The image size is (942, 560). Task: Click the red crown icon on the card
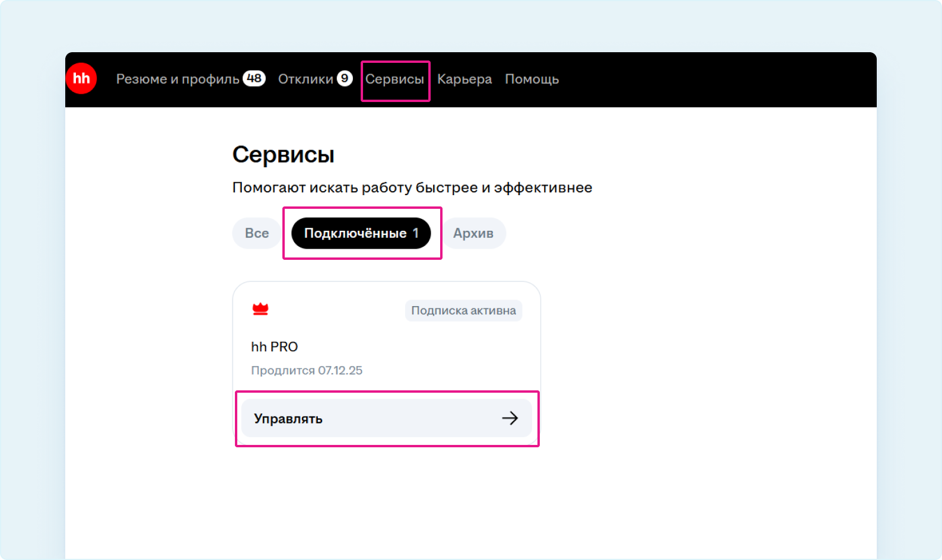(x=260, y=309)
